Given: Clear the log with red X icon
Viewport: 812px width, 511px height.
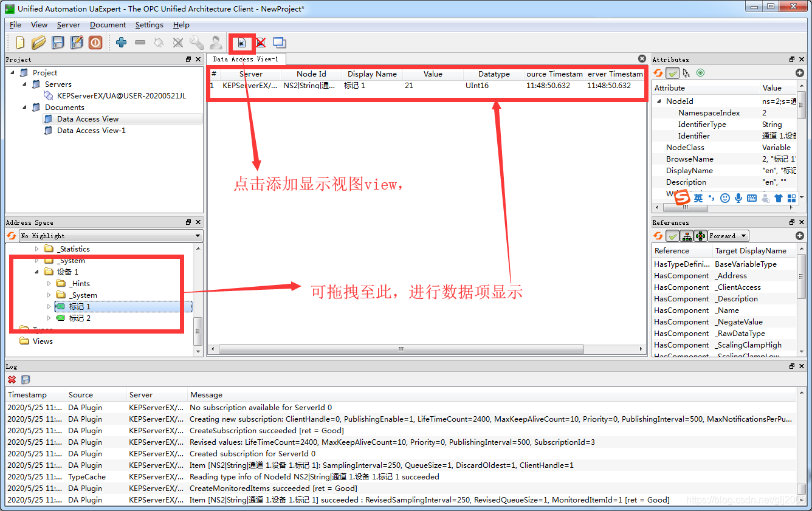Looking at the screenshot, I should point(12,380).
